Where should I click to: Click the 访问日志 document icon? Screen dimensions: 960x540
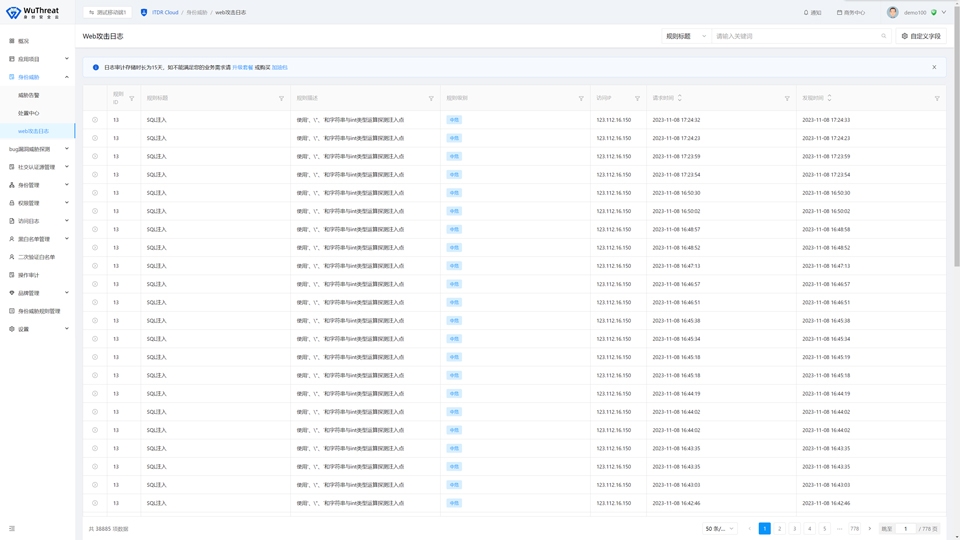(x=12, y=221)
